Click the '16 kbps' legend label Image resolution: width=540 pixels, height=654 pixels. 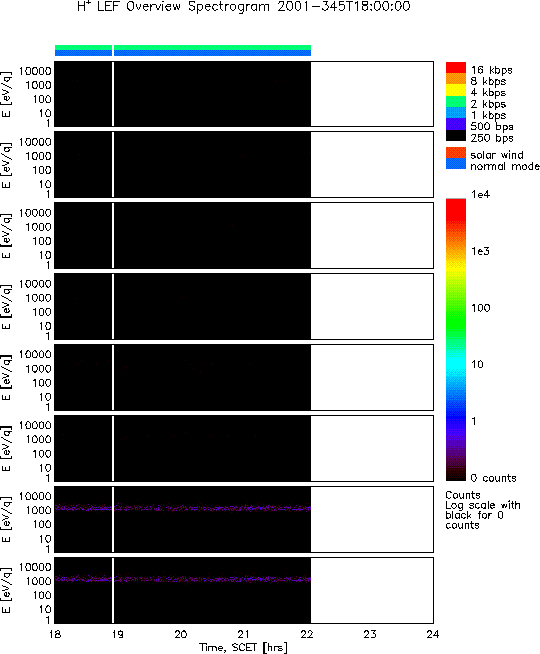(492, 70)
